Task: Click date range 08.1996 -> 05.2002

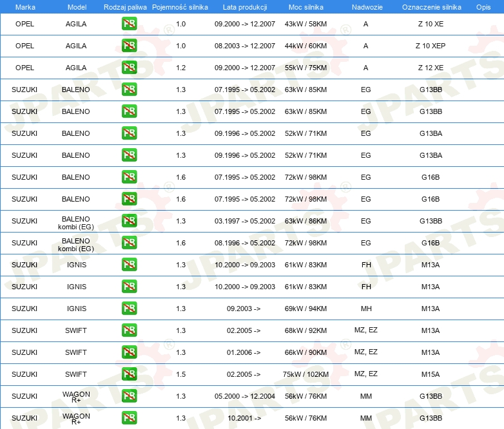Action: click(x=245, y=243)
